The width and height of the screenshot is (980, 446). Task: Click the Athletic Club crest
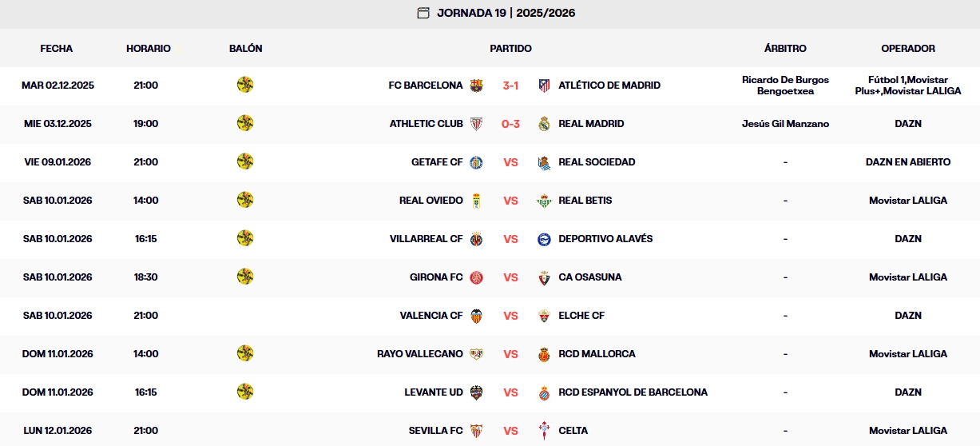[x=477, y=124]
